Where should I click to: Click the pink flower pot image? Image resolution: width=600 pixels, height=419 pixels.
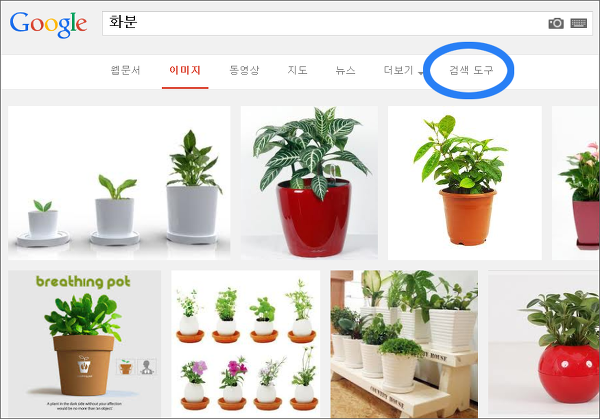[576, 183]
